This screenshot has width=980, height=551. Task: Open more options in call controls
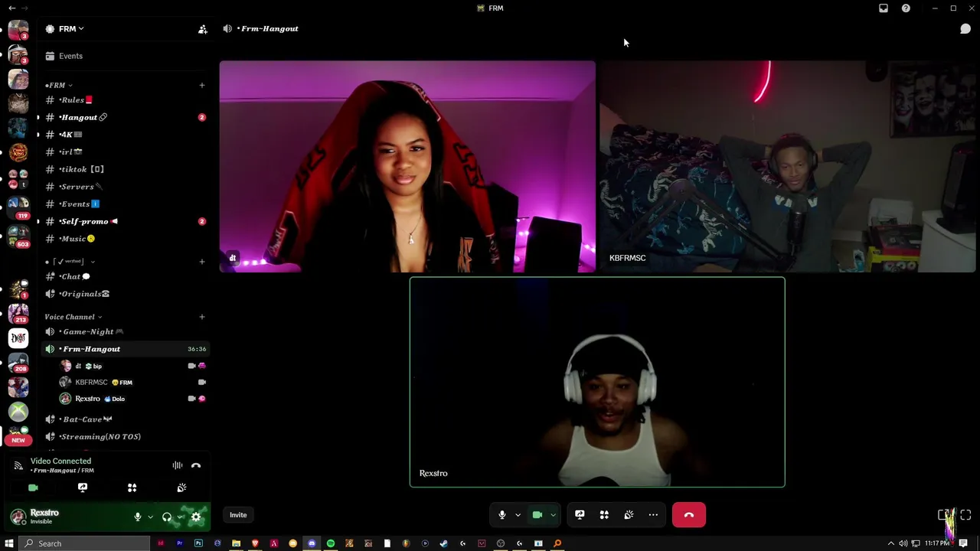[653, 515]
